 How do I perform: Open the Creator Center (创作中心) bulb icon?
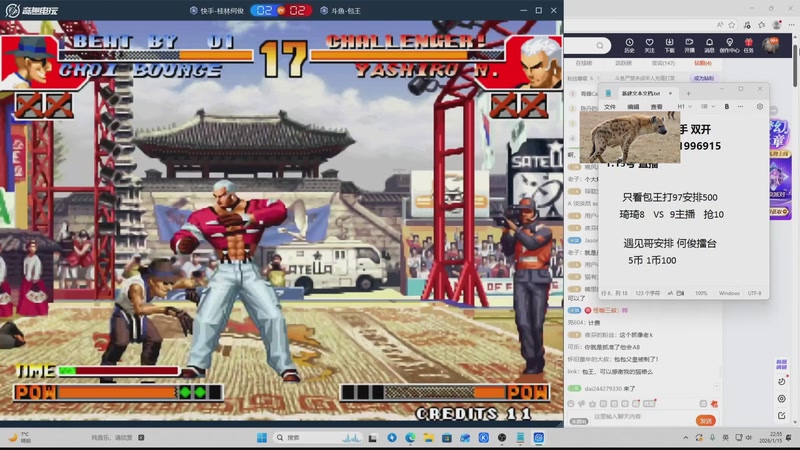730,45
